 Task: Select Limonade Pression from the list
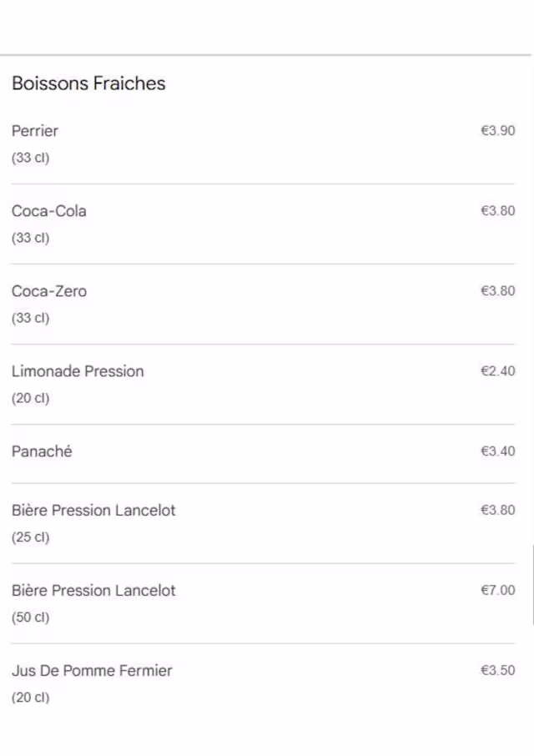click(x=78, y=371)
